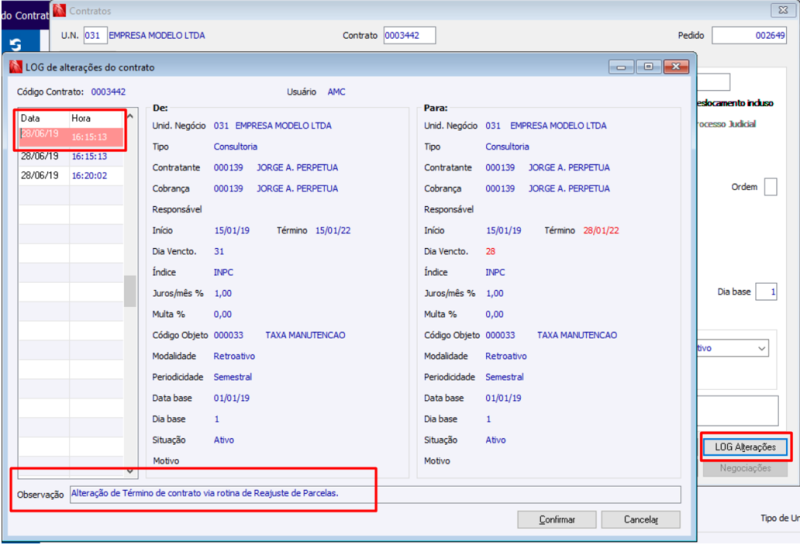Minimize the LOG de alterações window
Screen dimensions: 800x545
tap(621, 67)
